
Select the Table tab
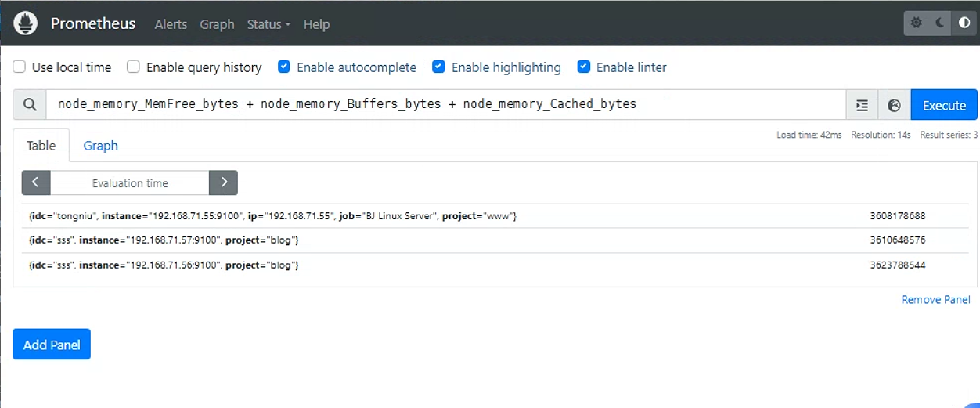41,146
